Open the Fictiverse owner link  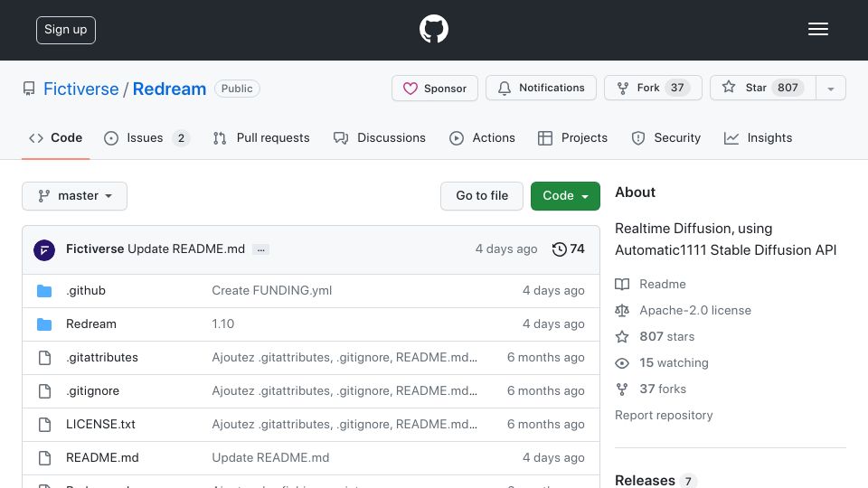[80, 89]
